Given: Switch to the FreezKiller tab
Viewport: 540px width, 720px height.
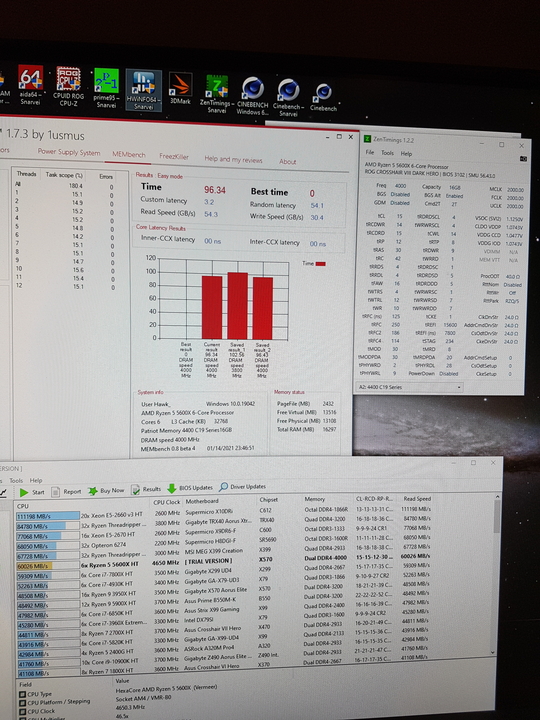Looking at the screenshot, I should click(174, 157).
